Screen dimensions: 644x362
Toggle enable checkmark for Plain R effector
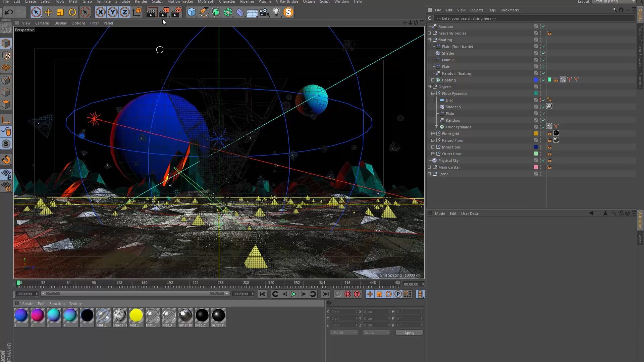click(544, 60)
